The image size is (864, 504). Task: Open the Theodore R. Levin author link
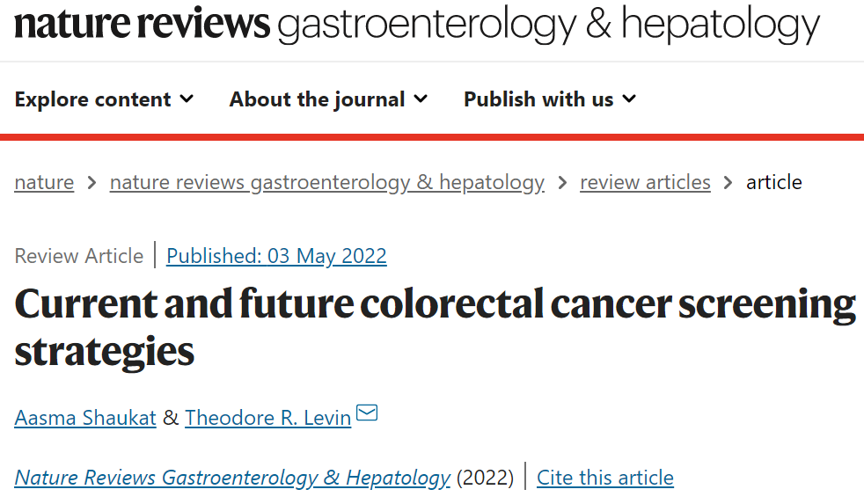267,418
